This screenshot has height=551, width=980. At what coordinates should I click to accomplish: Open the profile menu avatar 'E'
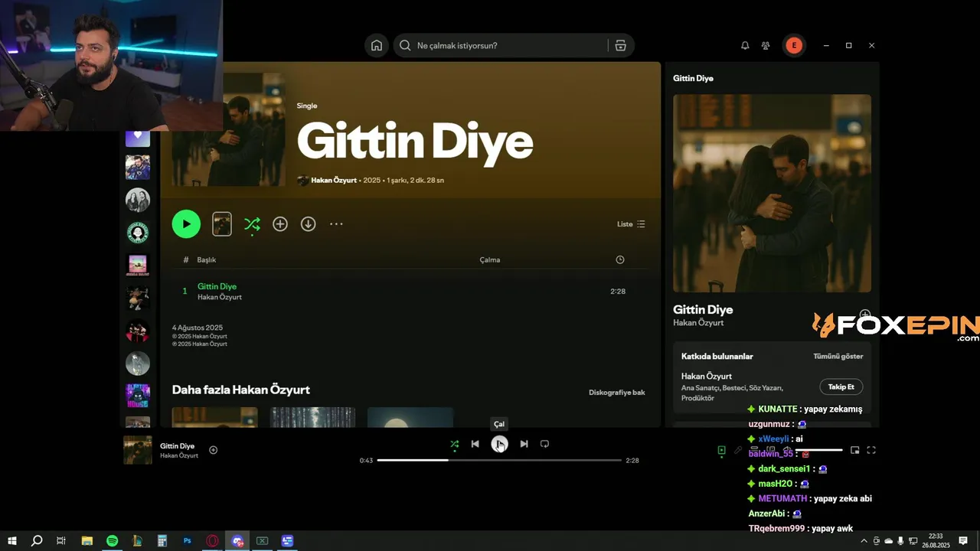click(794, 45)
